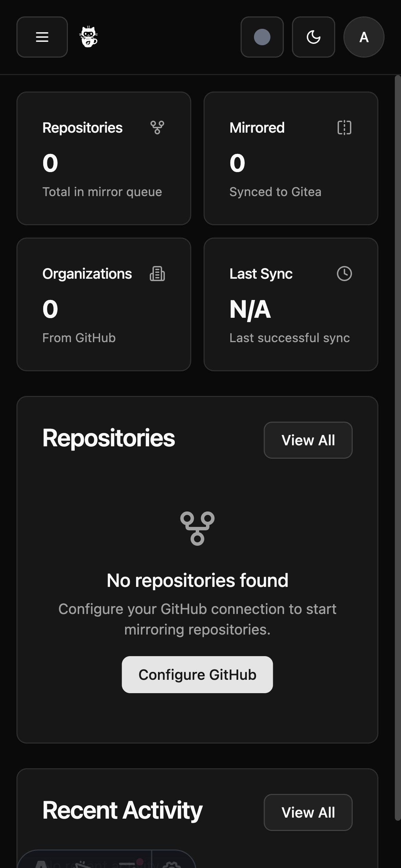This screenshot has width=401, height=868.
Task: View all repositories
Action: point(308,440)
